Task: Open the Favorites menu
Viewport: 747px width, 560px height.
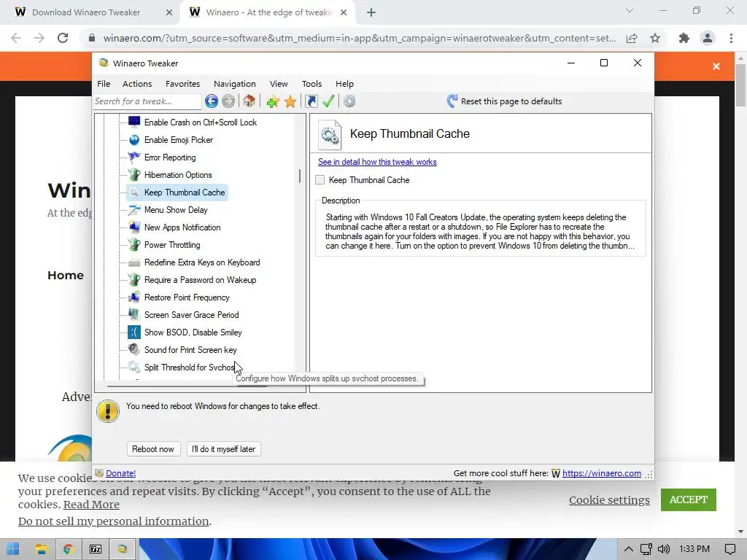Action: pos(183,84)
